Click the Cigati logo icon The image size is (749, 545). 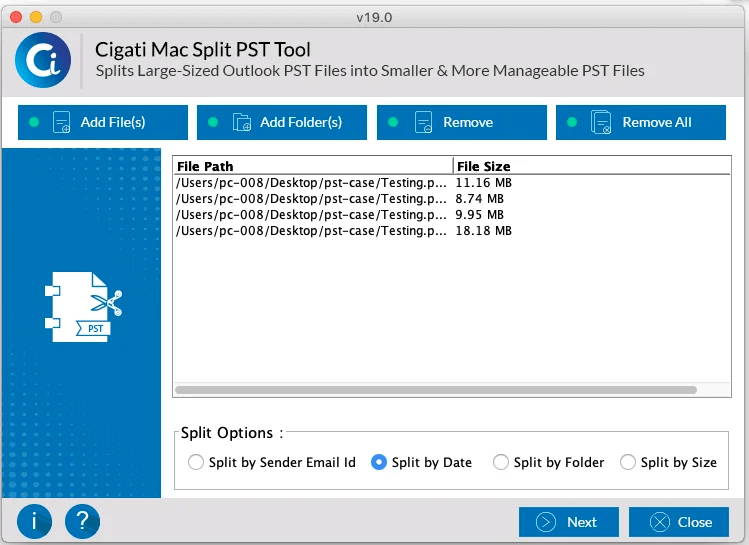tap(43, 60)
